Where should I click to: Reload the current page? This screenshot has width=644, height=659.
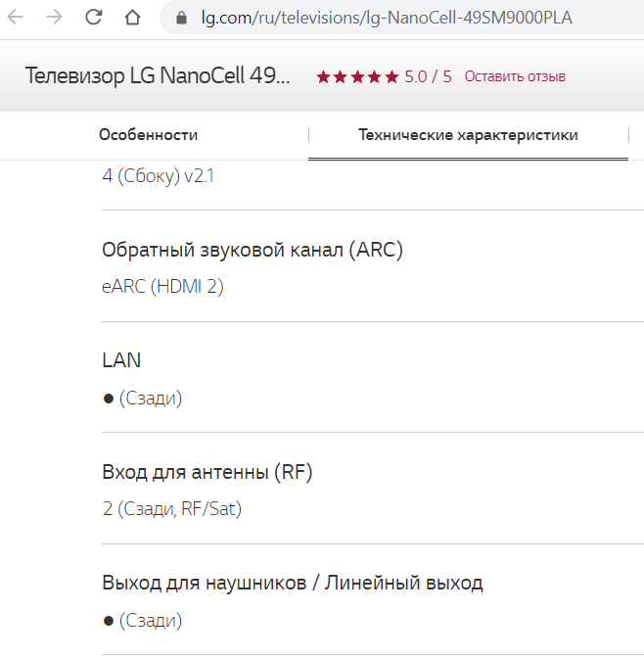(94, 17)
